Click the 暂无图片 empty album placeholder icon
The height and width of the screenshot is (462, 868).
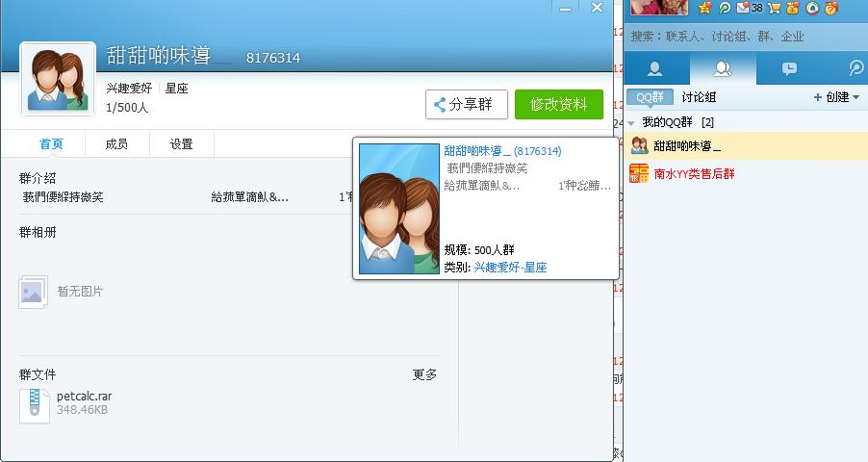34,292
